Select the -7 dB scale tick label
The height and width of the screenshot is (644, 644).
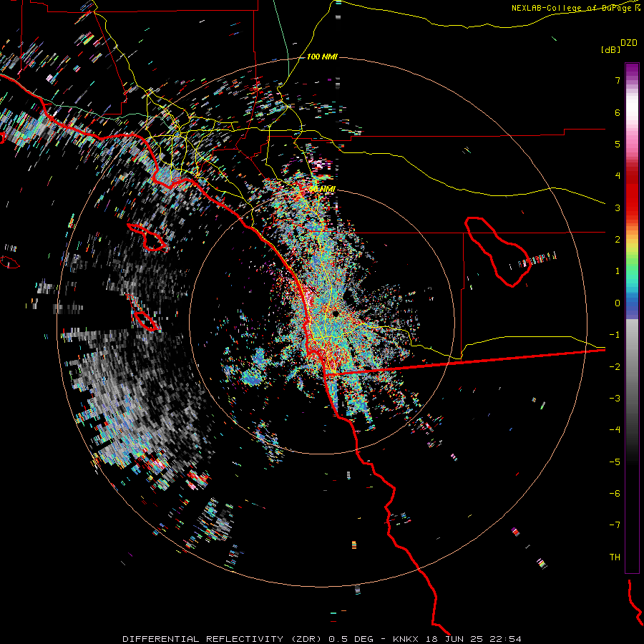pos(615,525)
